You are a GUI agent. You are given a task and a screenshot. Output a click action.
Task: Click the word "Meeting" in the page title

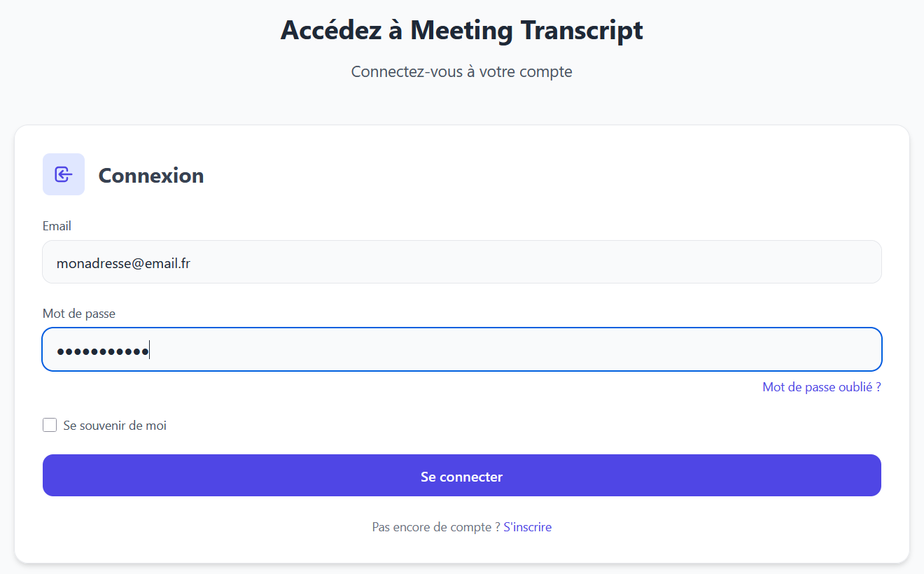[x=461, y=30]
